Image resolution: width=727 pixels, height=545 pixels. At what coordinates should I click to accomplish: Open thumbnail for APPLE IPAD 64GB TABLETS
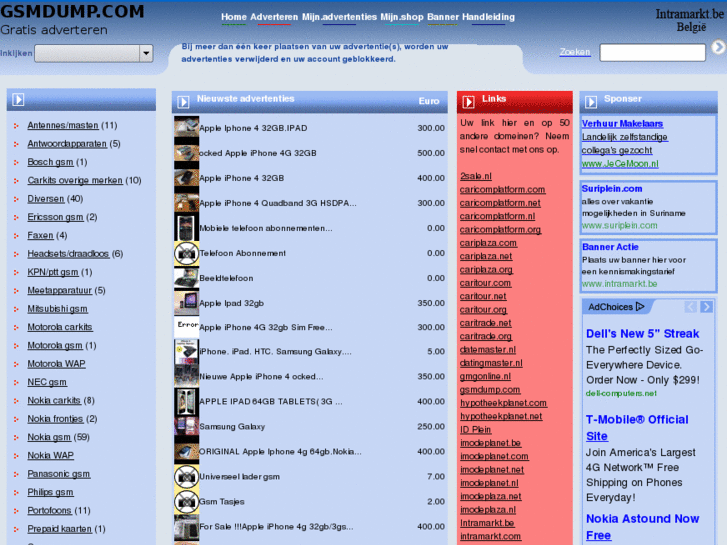tap(186, 401)
